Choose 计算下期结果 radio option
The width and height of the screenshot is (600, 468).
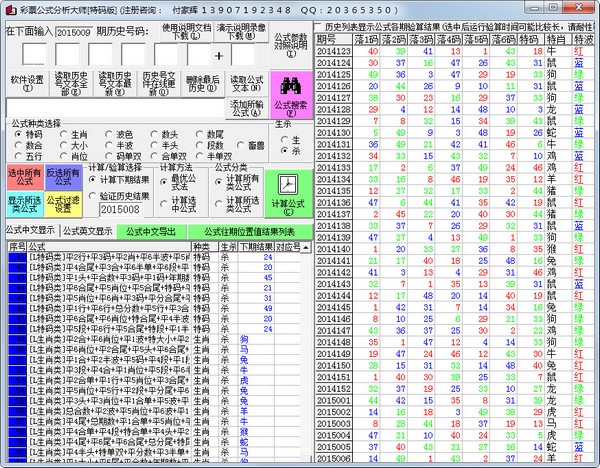pos(92,179)
